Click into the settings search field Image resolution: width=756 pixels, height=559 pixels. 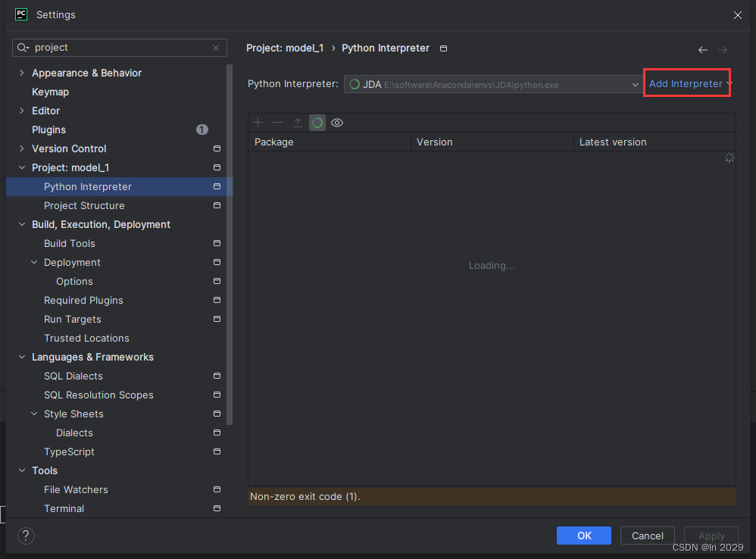pos(120,48)
